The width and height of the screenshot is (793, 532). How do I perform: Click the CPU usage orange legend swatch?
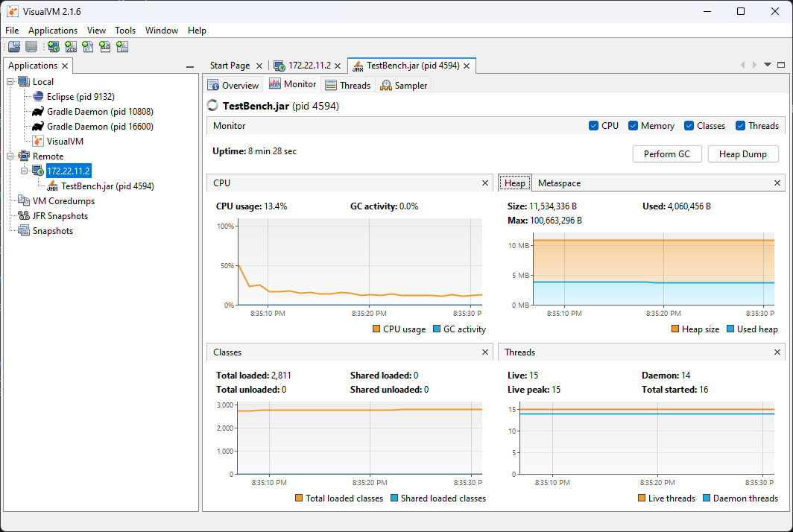click(376, 329)
